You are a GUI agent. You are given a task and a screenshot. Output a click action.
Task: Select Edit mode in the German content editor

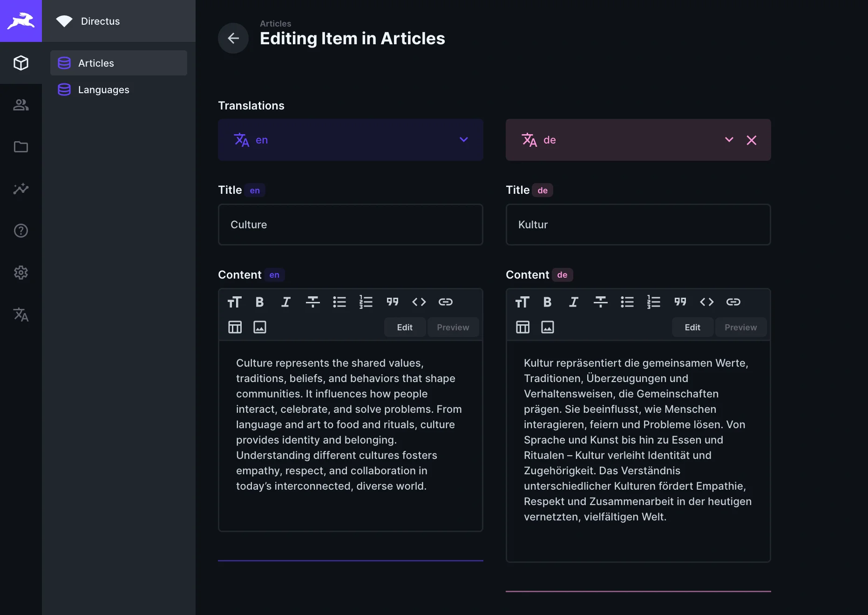692,327
